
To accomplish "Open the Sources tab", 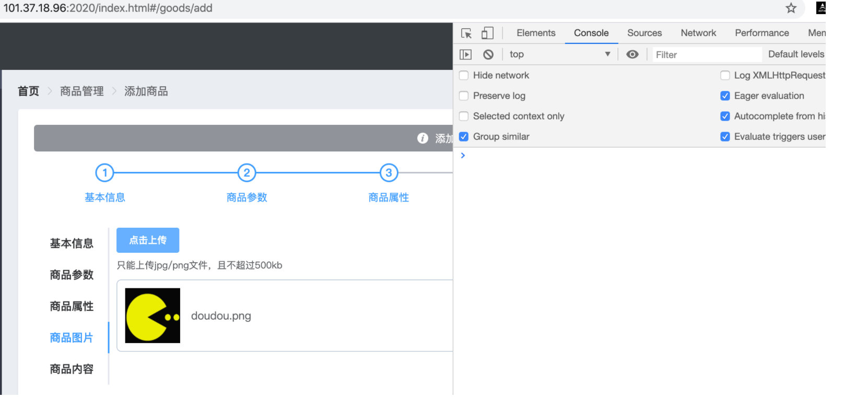I will (644, 33).
